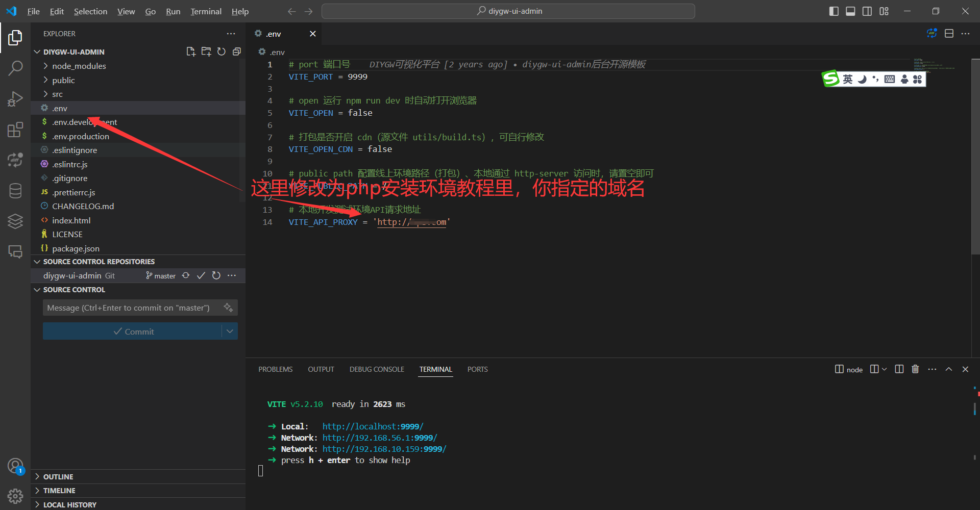This screenshot has height=510, width=980.
Task: Switch to the Output tab
Action: 321,369
